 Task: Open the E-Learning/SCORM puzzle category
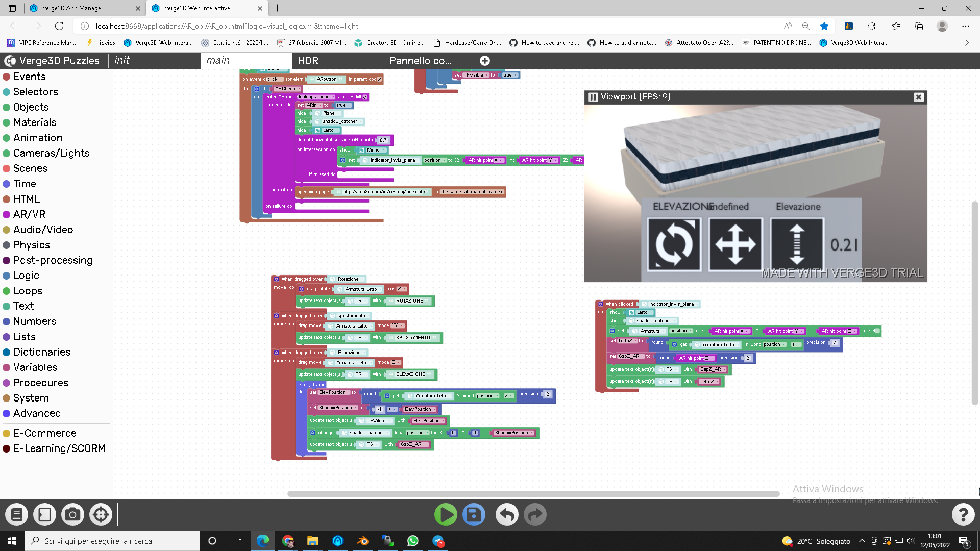point(59,448)
